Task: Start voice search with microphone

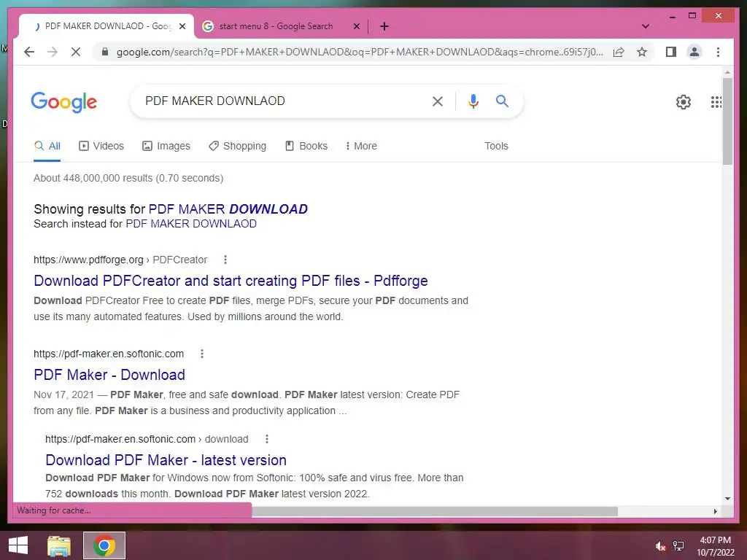Action: pos(473,101)
